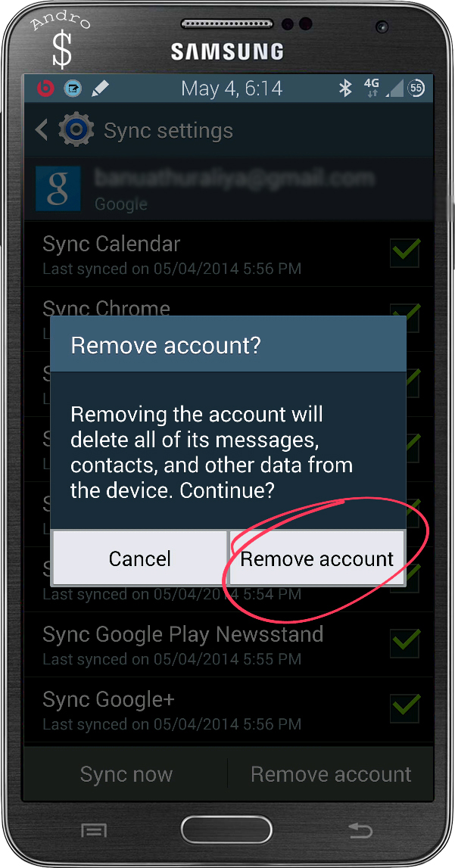The width and height of the screenshot is (455, 868).
Task: Tap Sync now in the bottom bar
Action: pos(126,774)
